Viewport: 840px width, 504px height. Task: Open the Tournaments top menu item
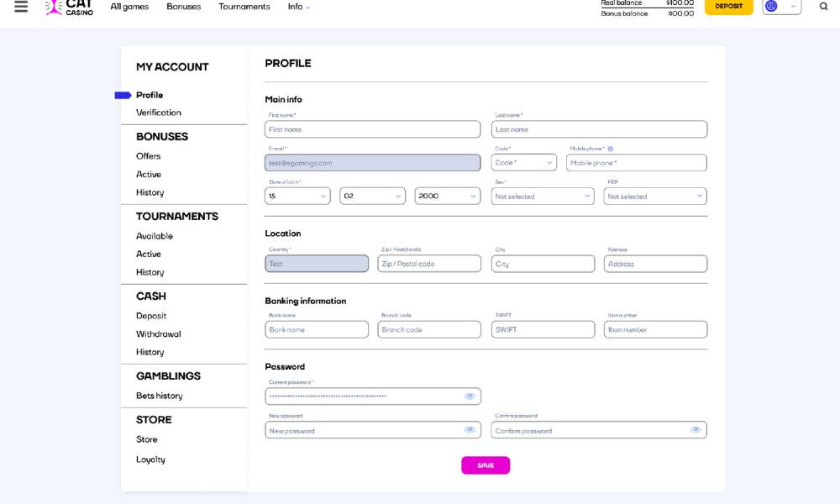point(244,7)
